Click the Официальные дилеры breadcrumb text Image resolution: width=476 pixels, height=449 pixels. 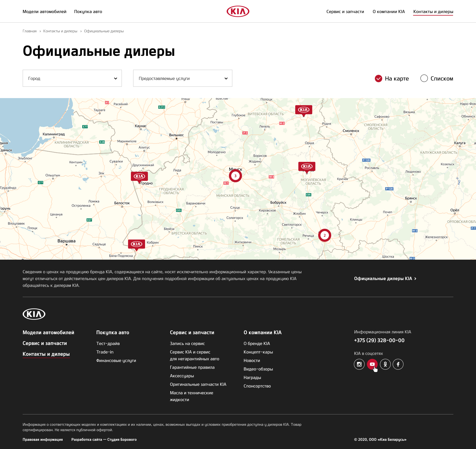point(104,31)
